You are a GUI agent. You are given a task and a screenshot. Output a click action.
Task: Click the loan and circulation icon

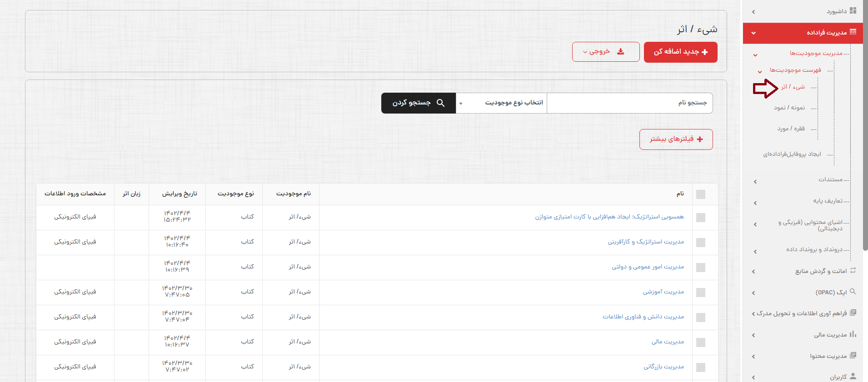tap(853, 270)
